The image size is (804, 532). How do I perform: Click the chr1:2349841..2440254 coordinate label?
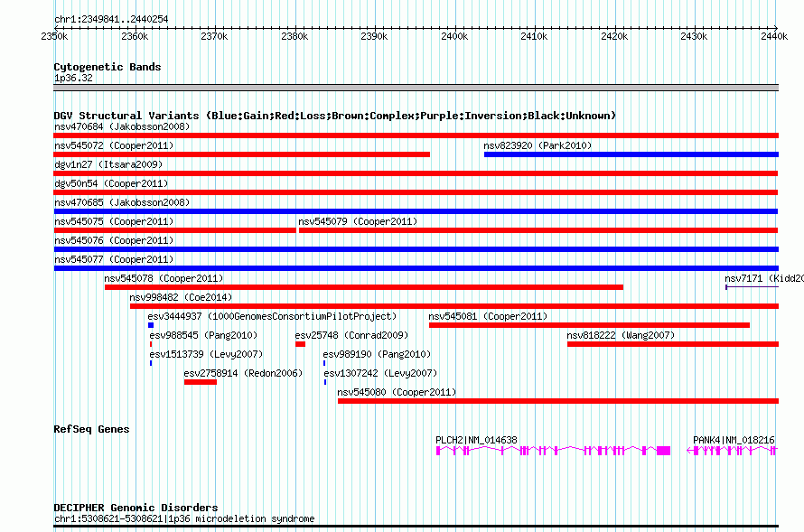pos(111,19)
